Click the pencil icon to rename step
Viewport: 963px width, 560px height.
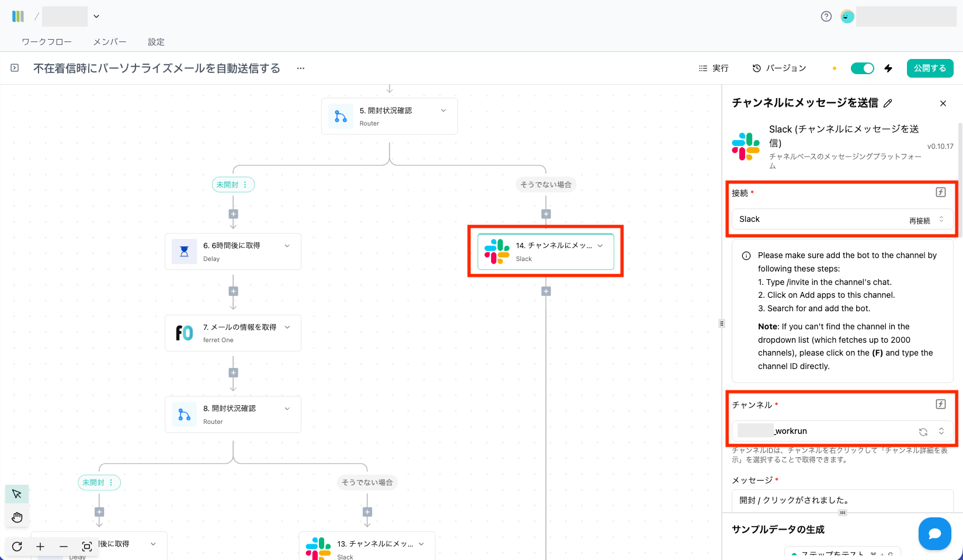[888, 103]
